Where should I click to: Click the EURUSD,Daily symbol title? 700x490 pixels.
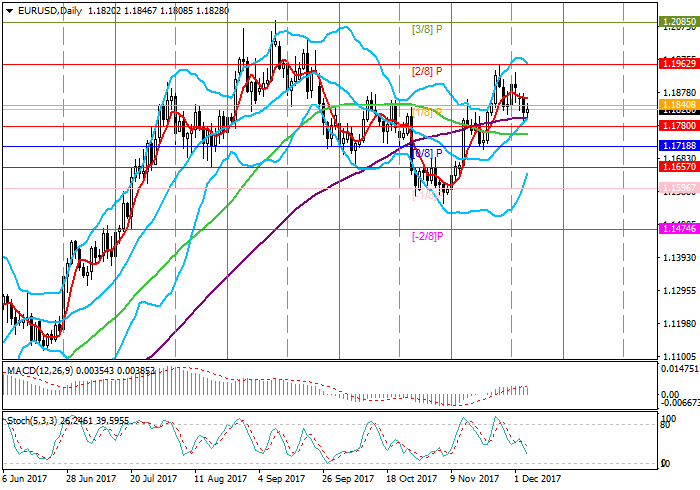(50, 11)
